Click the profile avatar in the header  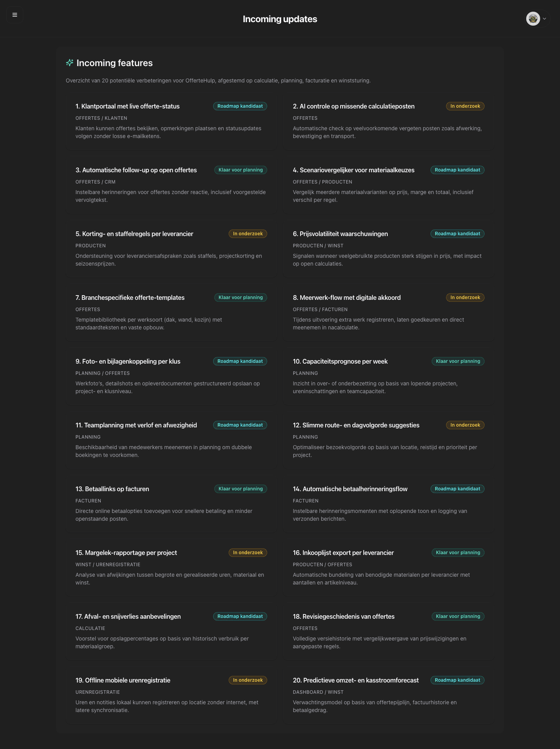tap(533, 19)
